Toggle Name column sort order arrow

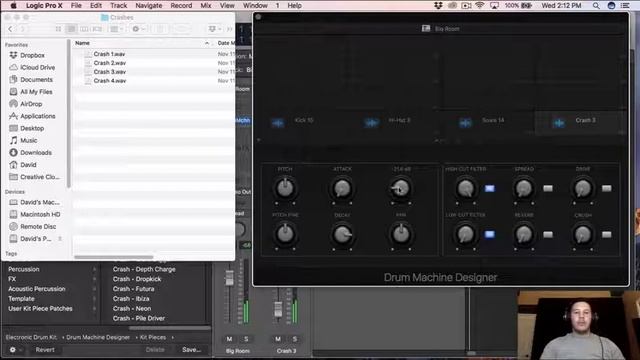(207, 43)
